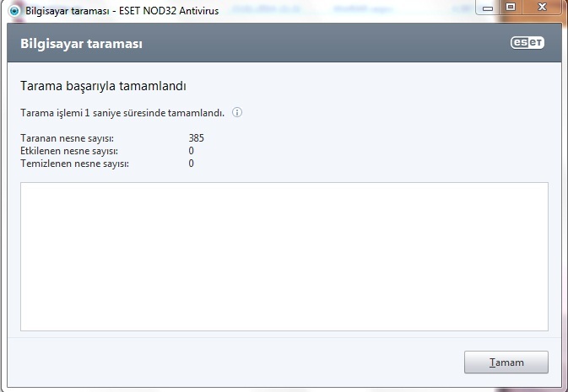Click inside the empty scan log box
The width and height of the screenshot is (568, 392).
[284, 256]
